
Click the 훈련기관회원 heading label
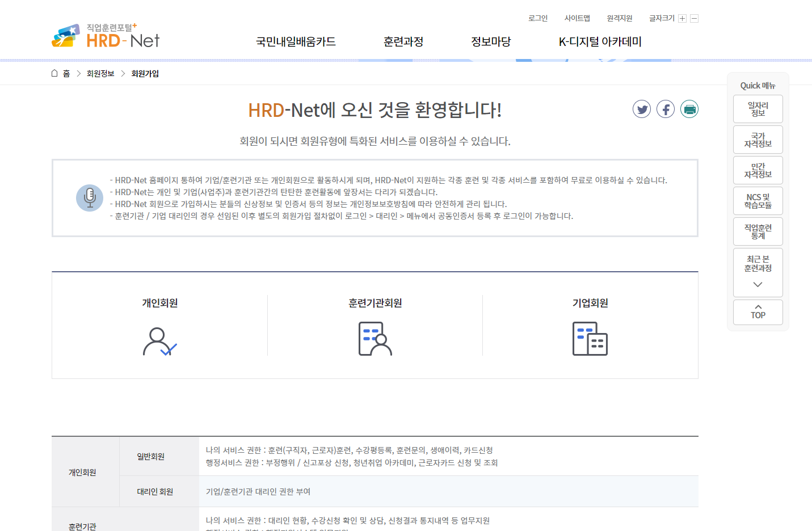(375, 303)
